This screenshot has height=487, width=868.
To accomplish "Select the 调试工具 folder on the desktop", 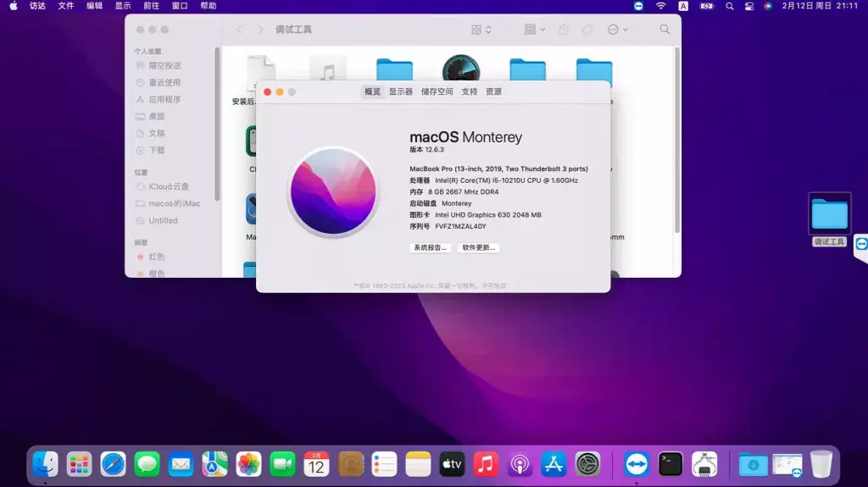I will pyautogui.click(x=829, y=219).
